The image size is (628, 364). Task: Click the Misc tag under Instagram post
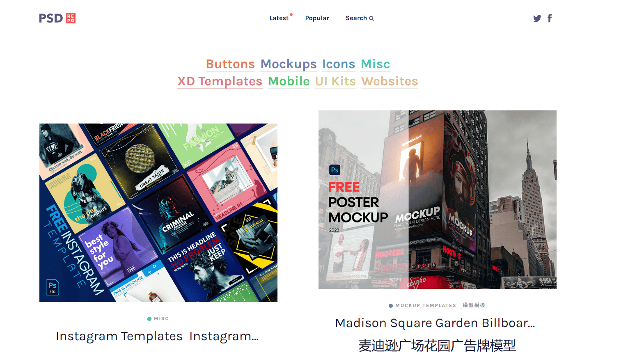click(161, 319)
